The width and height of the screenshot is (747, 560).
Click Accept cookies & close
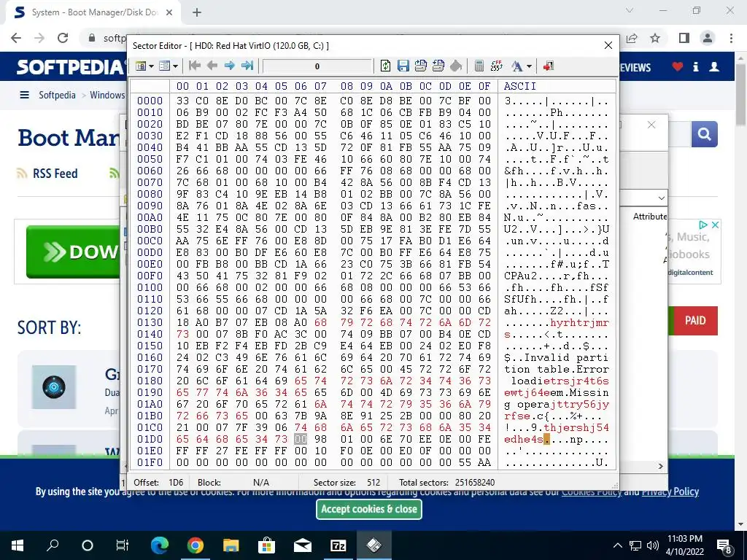pos(368,509)
